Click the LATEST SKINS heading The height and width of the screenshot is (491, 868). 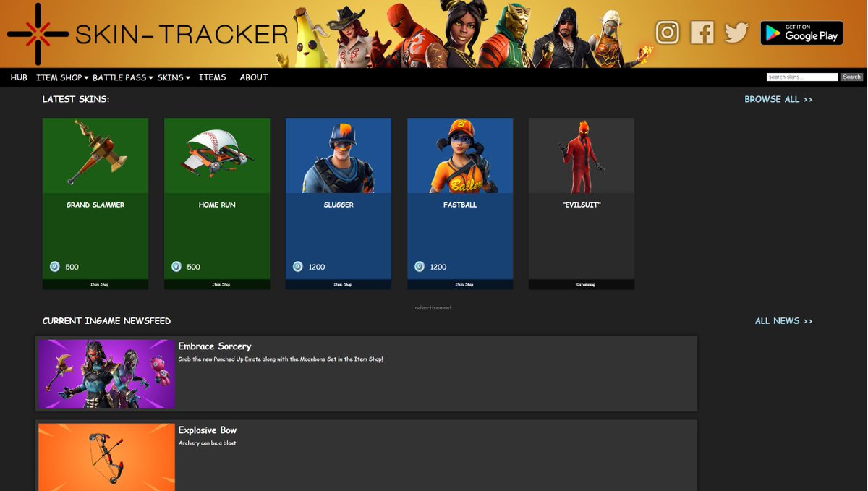[x=76, y=99]
